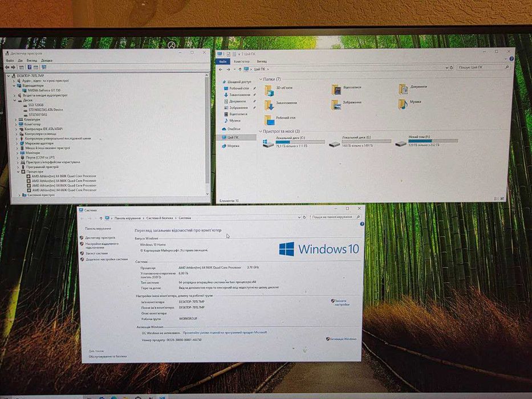Viewport: 532px width, 399px height.
Task: Collapse Відеоадаптери category
Action: point(14,86)
